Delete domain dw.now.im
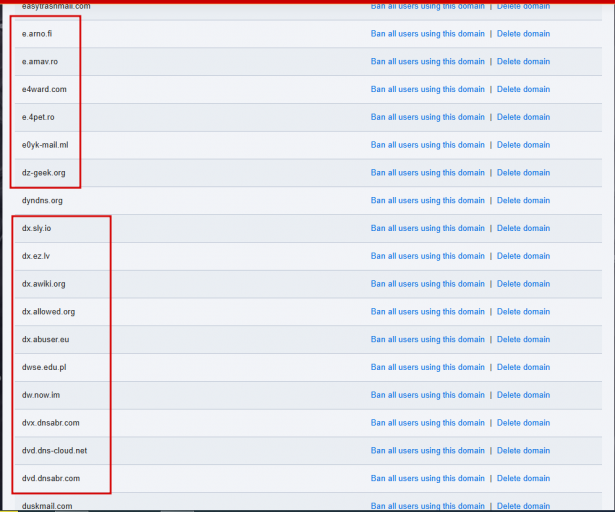 click(523, 396)
